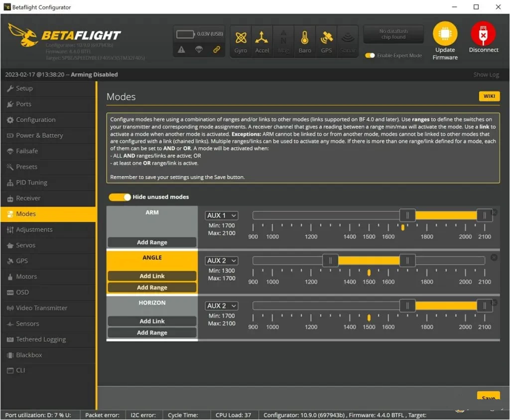
Task: Click the "Arming Disabled" status text
Action: pyautogui.click(x=94, y=75)
